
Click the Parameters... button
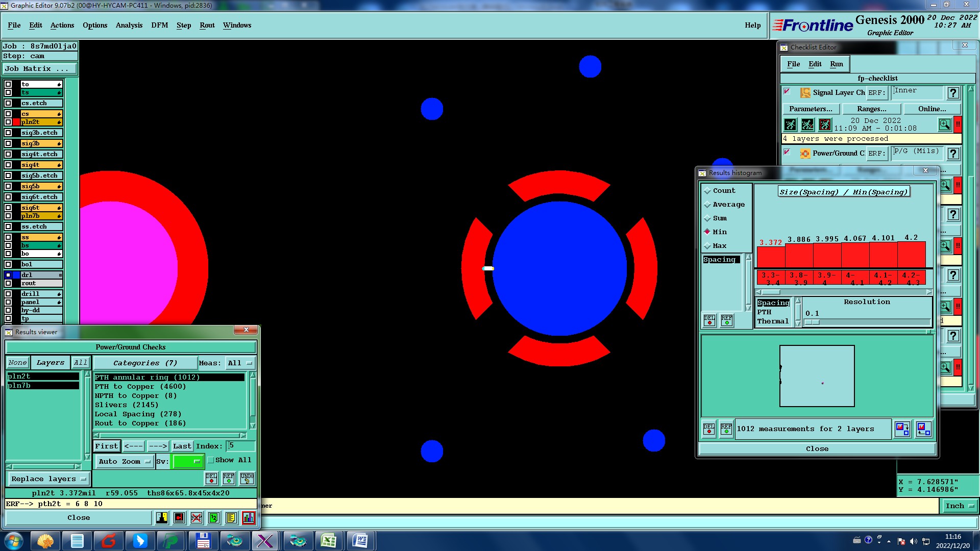click(810, 109)
